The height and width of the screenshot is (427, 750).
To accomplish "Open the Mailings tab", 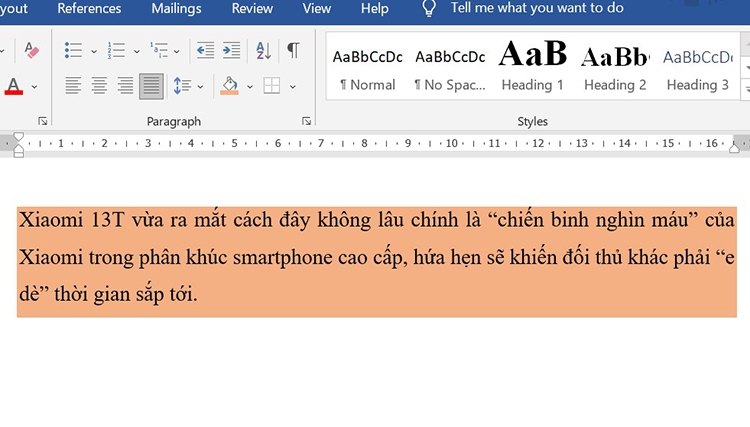I will click(x=176, y=9).
